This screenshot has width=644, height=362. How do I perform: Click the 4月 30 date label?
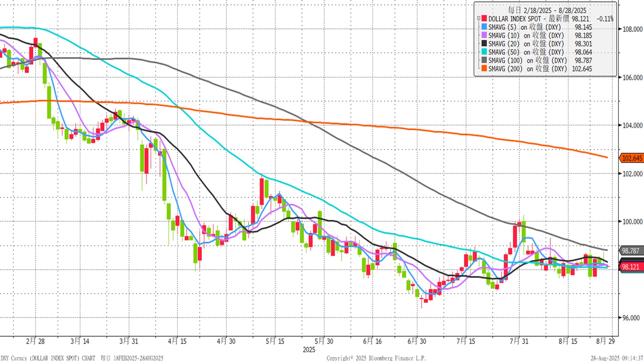(x=226, y=341)
